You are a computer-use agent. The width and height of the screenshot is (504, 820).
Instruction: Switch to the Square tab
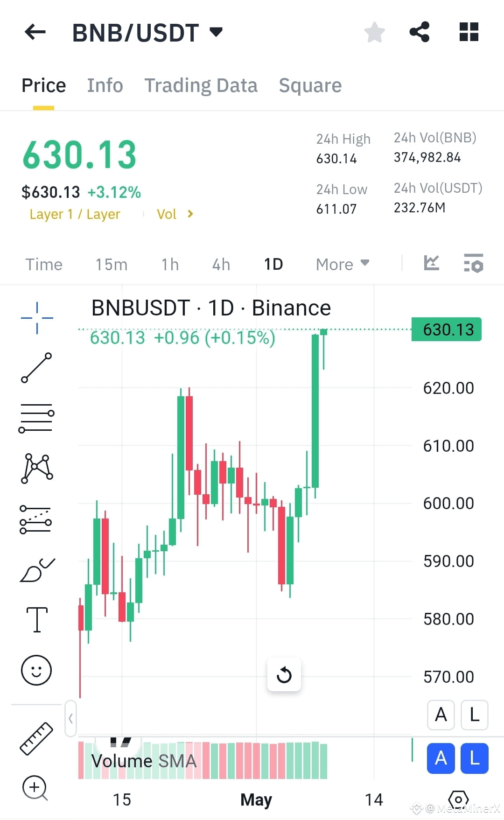[310, 85]
